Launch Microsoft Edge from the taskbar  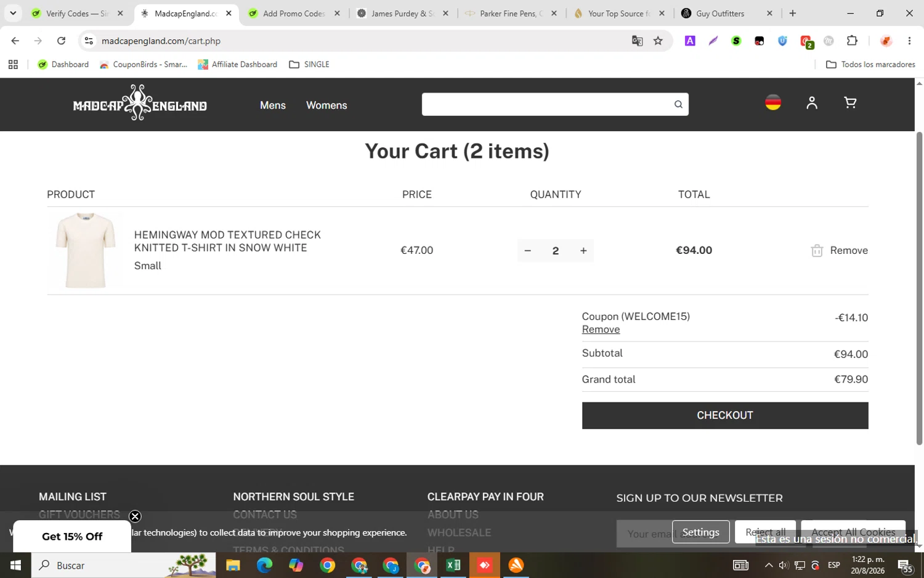tap(264, 565)
